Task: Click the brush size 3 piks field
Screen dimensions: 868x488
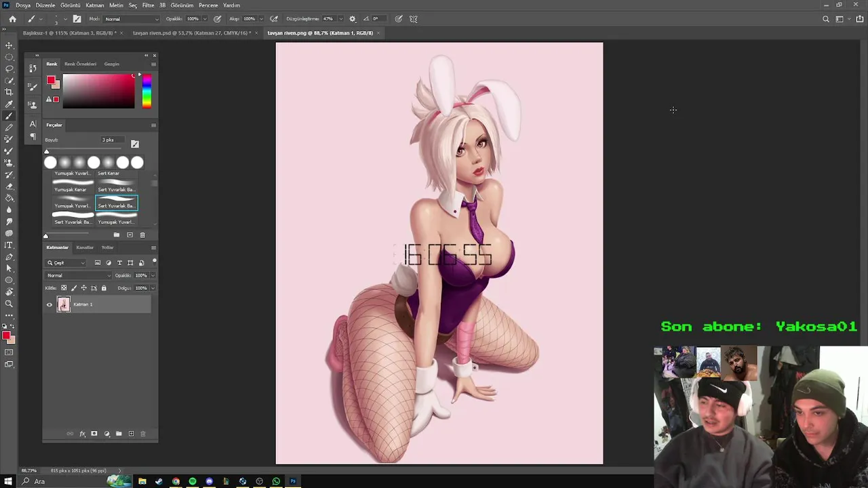Action: tap(113, 140)
